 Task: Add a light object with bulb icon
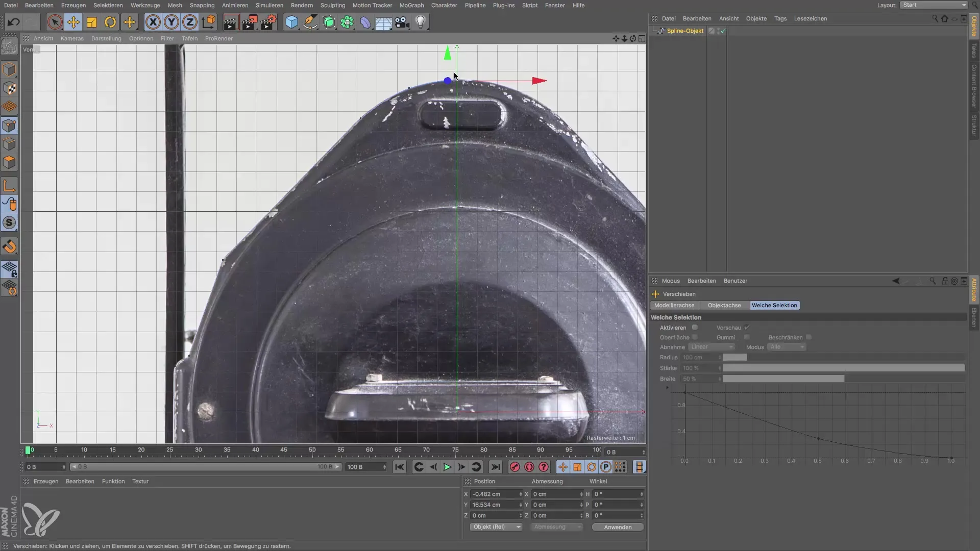421,22
